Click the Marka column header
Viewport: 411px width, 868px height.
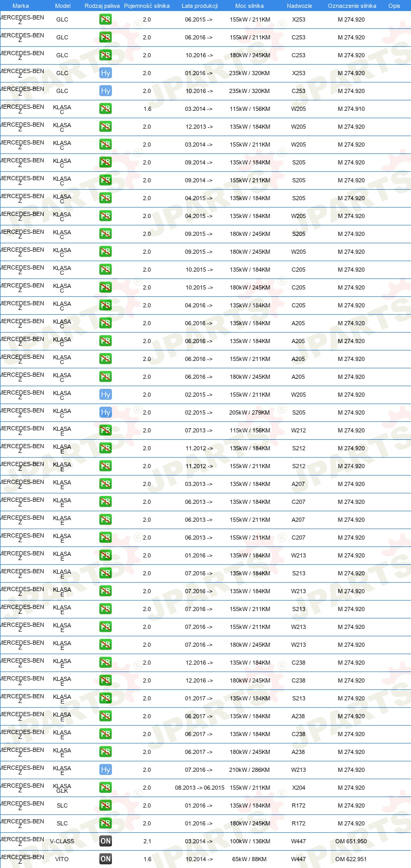pyautogui.click(x=20, y=6)
